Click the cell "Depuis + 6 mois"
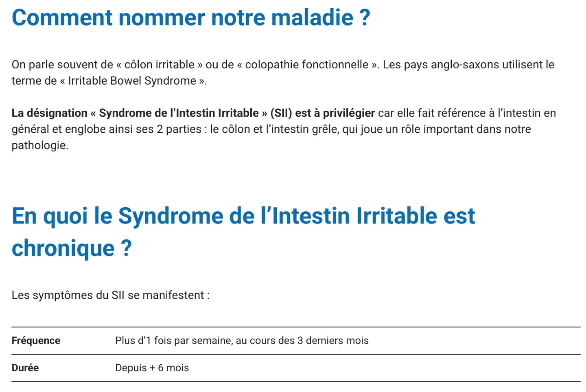The height and width of the screenshot is (392, 586). [152, 368]
